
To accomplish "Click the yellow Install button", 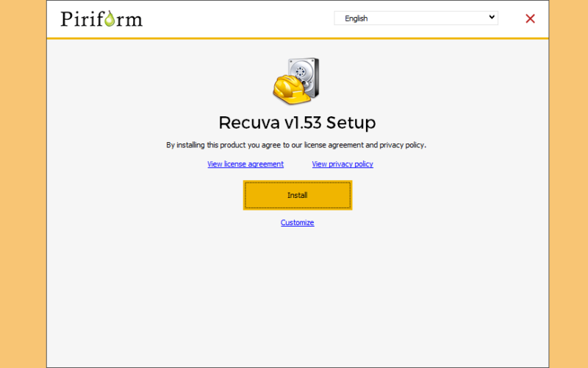I will (298, 195).
